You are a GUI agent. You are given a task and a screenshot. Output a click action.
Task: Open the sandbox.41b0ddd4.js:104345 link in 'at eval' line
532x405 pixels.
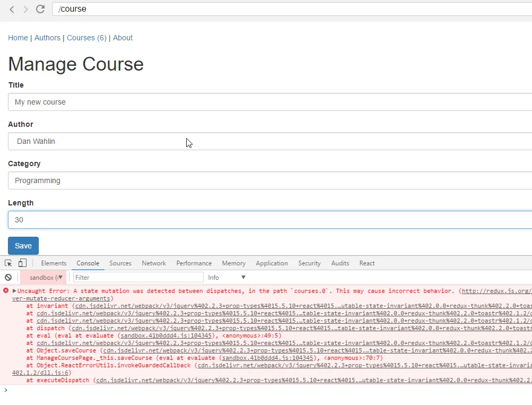click(x=166, y=336)
